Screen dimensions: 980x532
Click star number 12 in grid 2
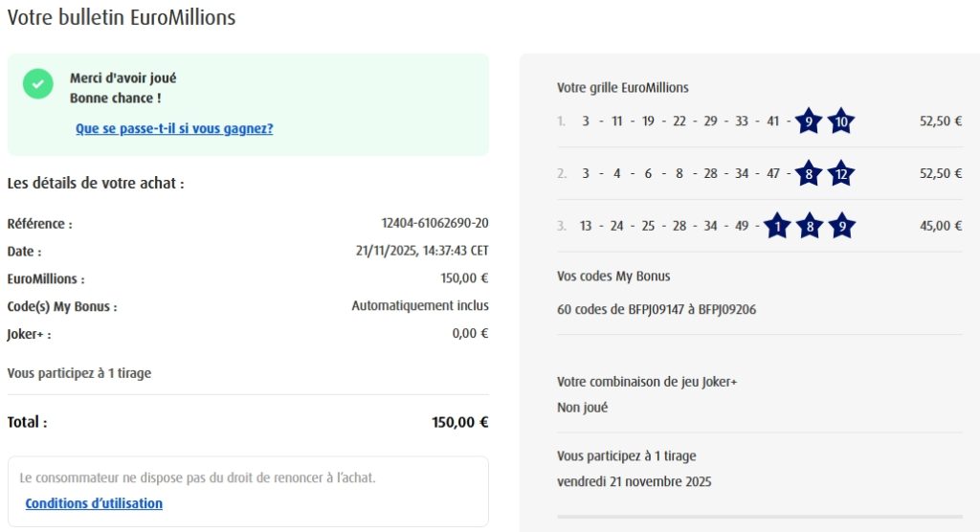[x=841, y=174]
